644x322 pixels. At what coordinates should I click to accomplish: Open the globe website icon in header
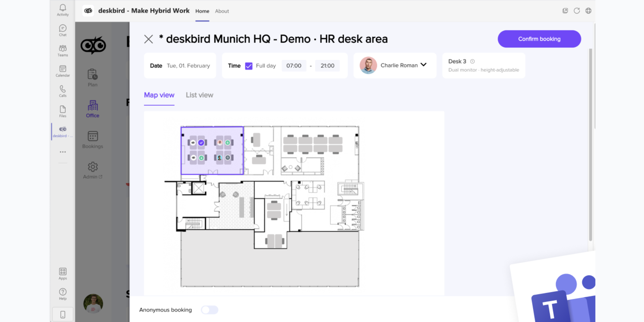pos(588,11)
